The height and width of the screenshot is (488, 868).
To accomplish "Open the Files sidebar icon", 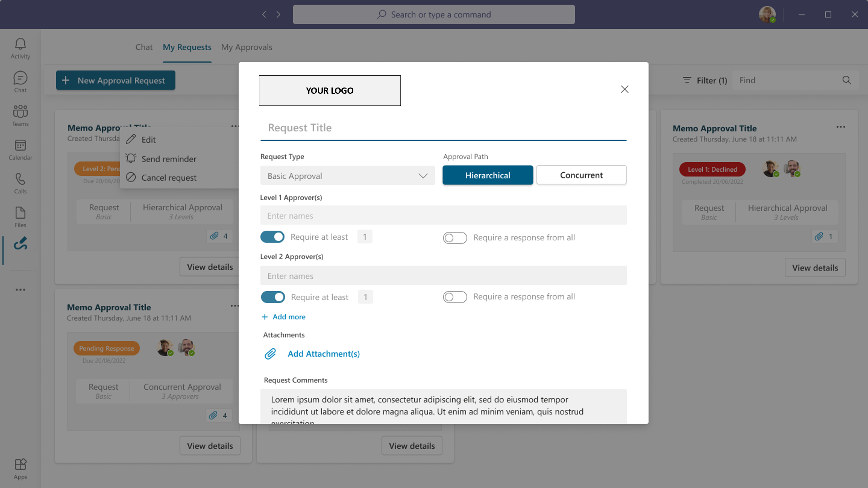I will click(x=20, y=217).
